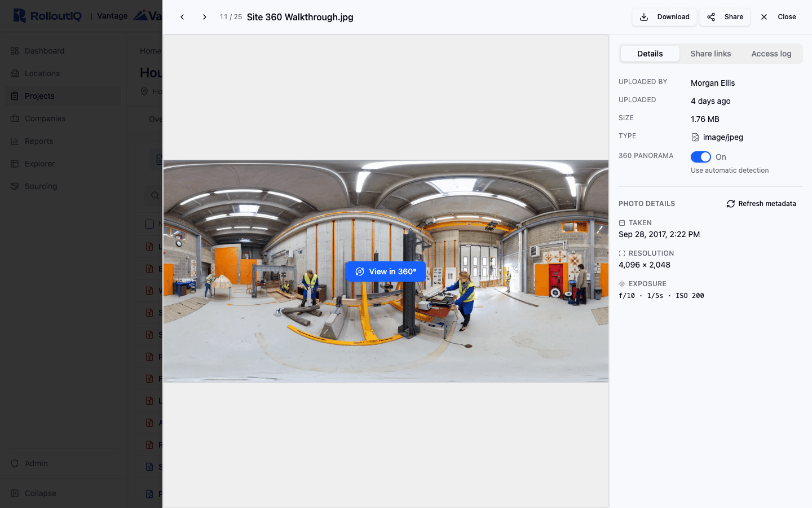This screenshot has height=508, width=812.
Task: Open the Share links tab
Action: click(710, 54)
